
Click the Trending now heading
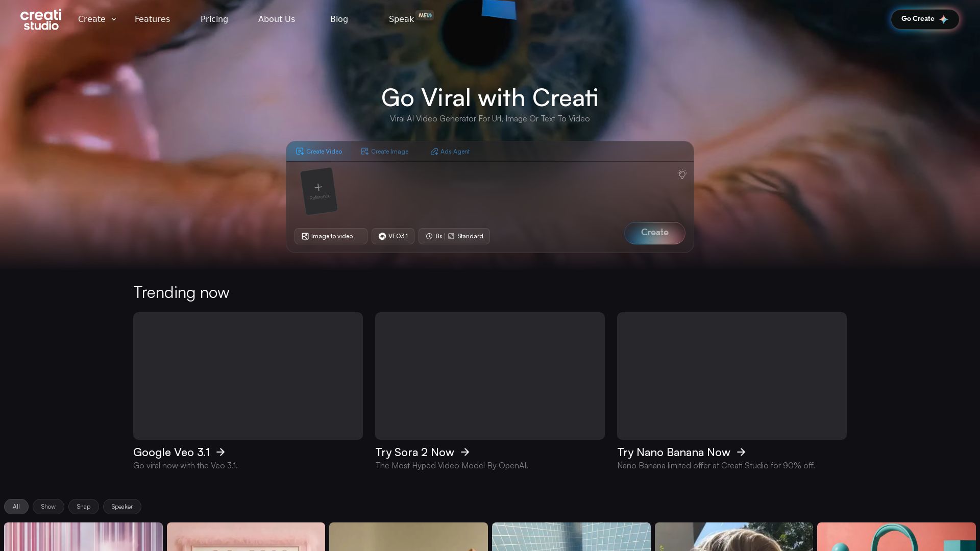(x=181, y=293)
